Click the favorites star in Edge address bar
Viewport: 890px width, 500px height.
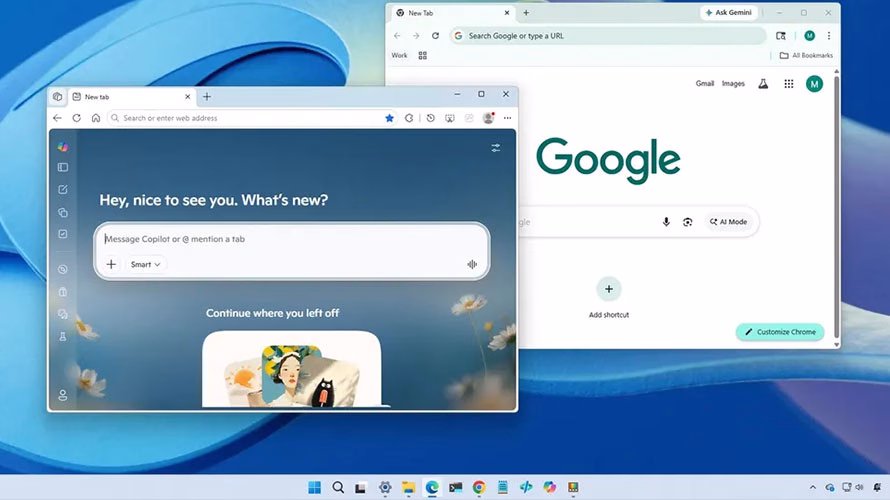point(389,118)
